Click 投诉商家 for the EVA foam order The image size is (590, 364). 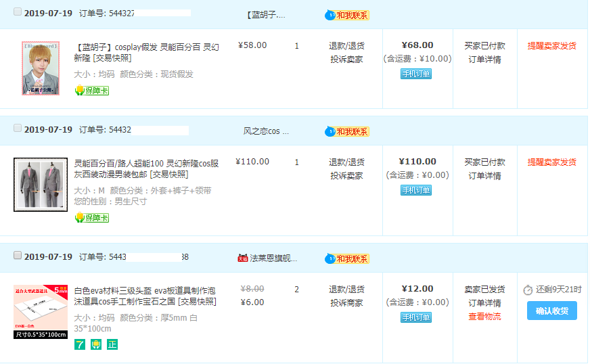coord(346,303)
